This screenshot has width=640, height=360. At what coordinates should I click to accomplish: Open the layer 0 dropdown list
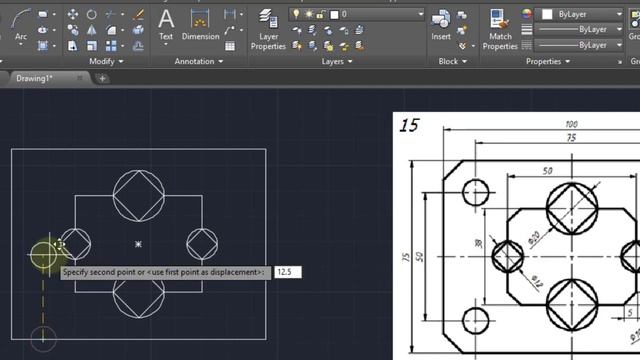pyautogui.click(x=420, y=15)
